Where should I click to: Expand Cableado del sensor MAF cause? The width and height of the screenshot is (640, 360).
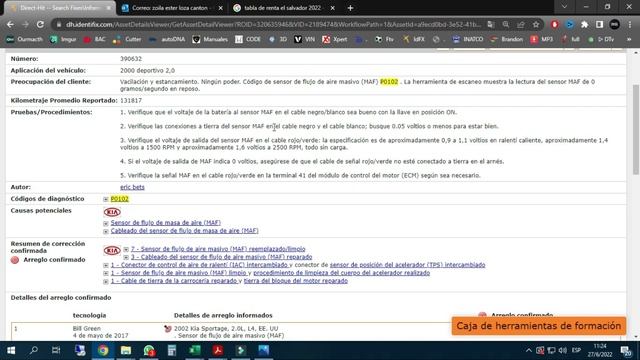(x=106, y=231)
